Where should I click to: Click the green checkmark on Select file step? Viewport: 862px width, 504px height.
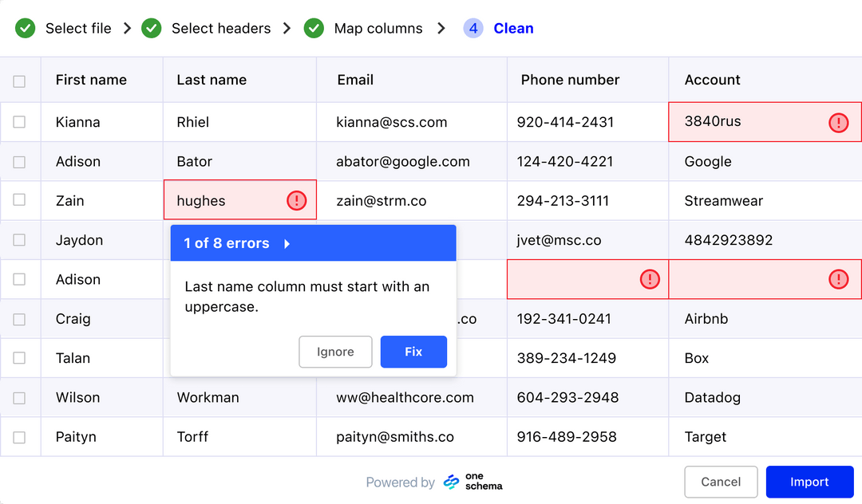[x=25, y=28]
